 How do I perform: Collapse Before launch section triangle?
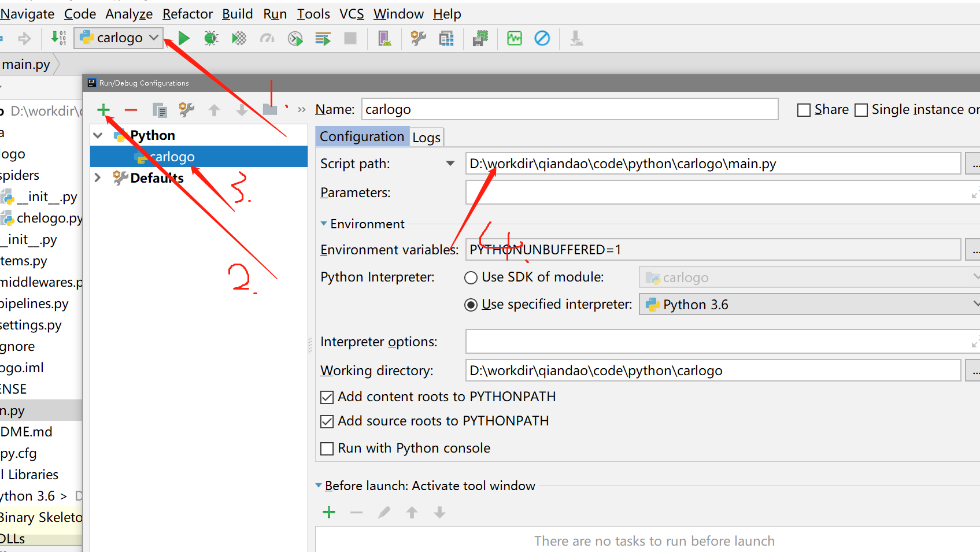pyautogui.click(x=319, y=486)
